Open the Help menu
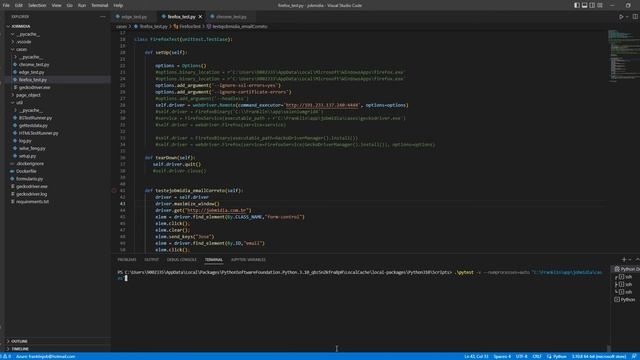The width and height of the screenshot is (640, 360). [118, 5]
